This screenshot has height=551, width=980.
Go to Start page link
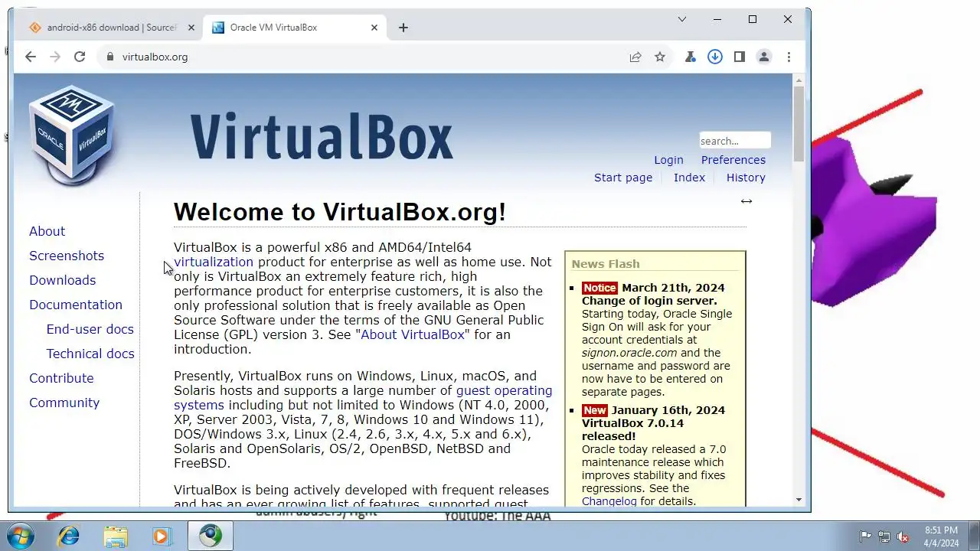pos(623,178)
